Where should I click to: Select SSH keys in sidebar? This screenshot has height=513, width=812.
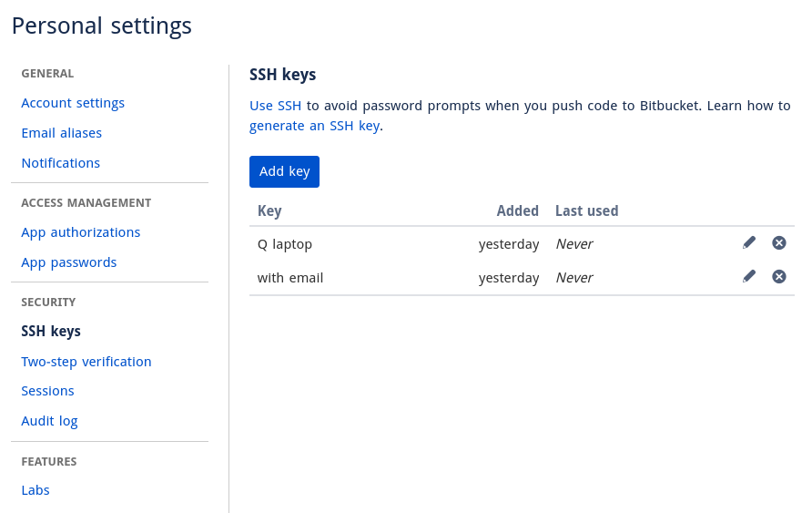[51, 331]
